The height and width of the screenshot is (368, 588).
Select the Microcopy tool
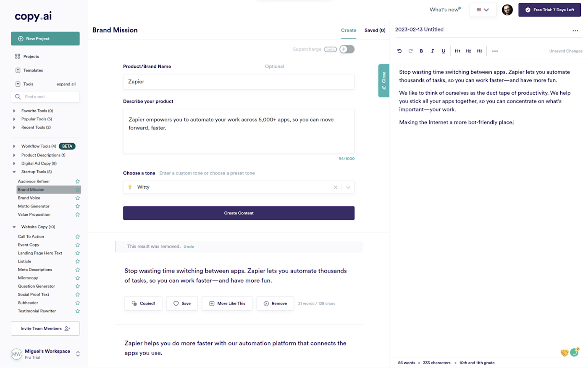[x=28, y=278]
